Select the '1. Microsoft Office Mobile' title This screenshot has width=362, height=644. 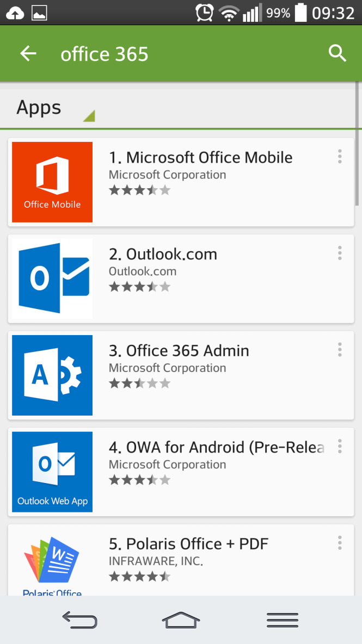point(200,157)
